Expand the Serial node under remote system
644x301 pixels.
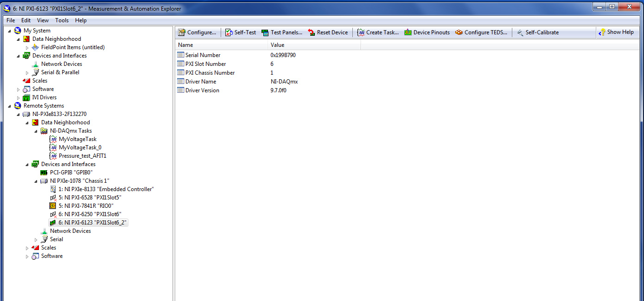[36, 239]
